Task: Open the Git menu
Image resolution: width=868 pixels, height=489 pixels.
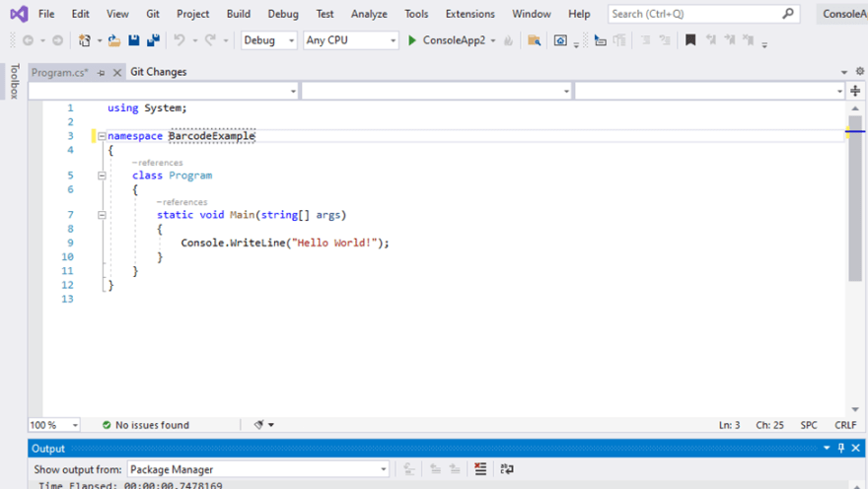Action: (153, 14)
